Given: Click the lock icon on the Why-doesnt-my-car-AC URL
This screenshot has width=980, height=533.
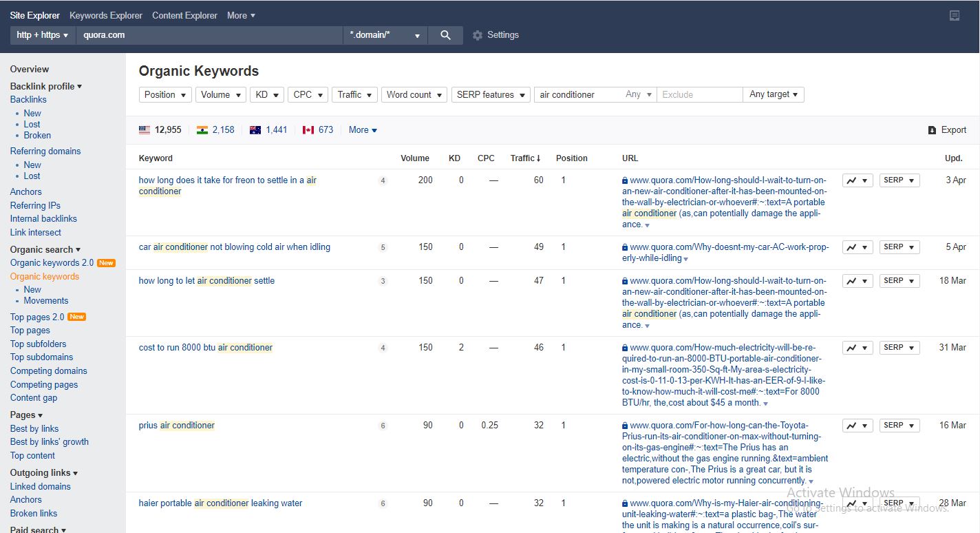Looking at the screenshot, I should [625, 247].
